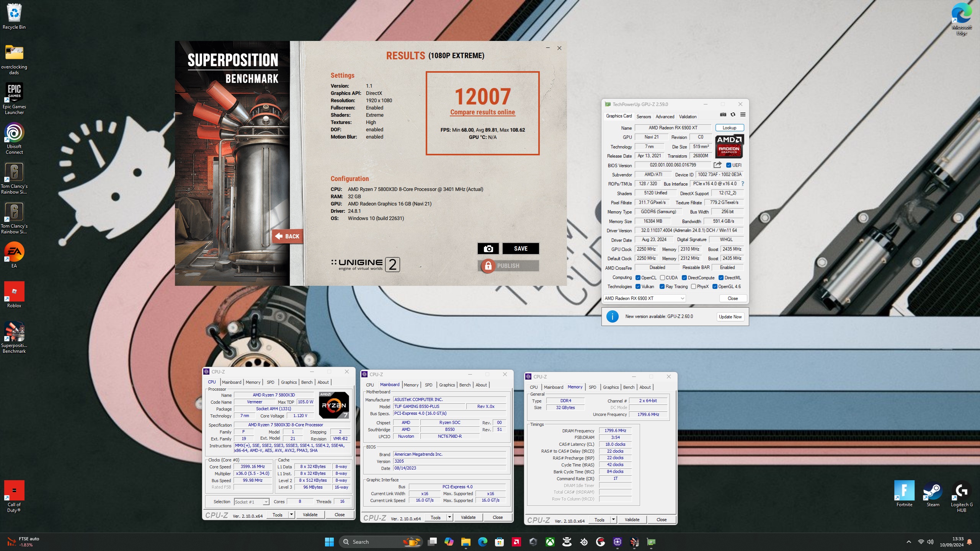Toggle the OpenCL checkbox
Image resolution: width=980 pixels, height=551 pixels.
tap(638, 278)
